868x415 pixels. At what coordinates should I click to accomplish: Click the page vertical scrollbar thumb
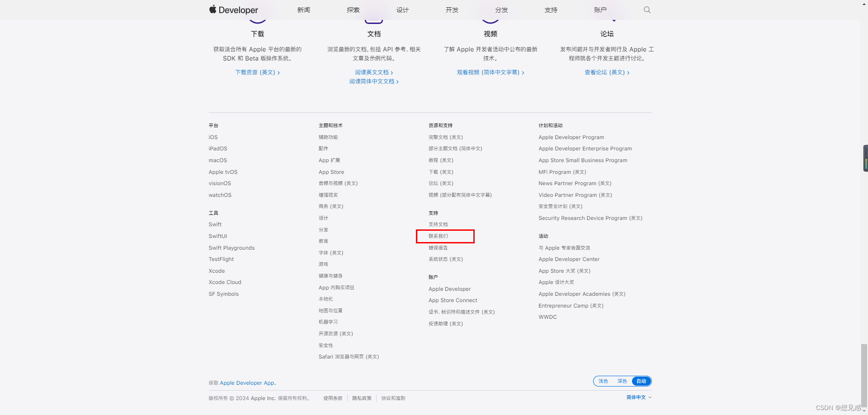(x=864, y=376)
